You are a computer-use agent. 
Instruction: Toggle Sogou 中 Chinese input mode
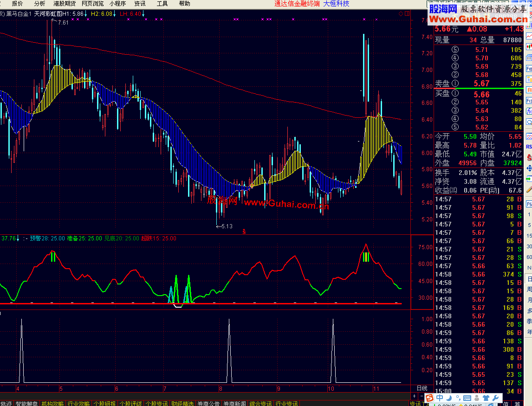(x=439, y=398)
